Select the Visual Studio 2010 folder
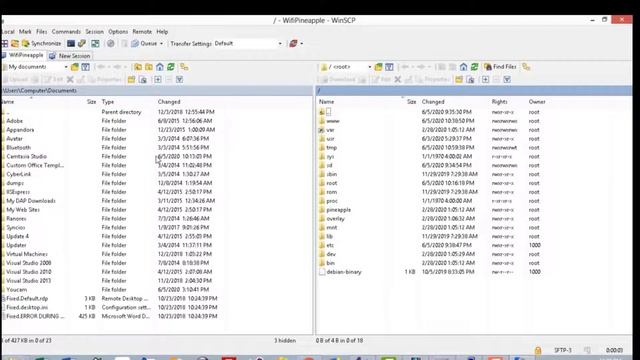640x360 pixels. (x=29, y=272)
